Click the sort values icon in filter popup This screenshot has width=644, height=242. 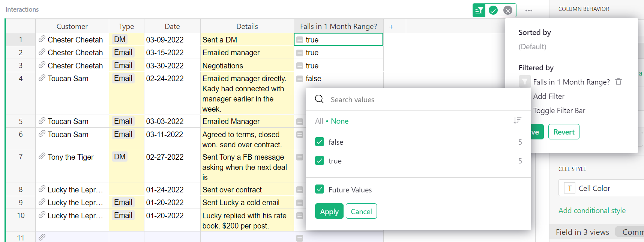tap(517, 121)
